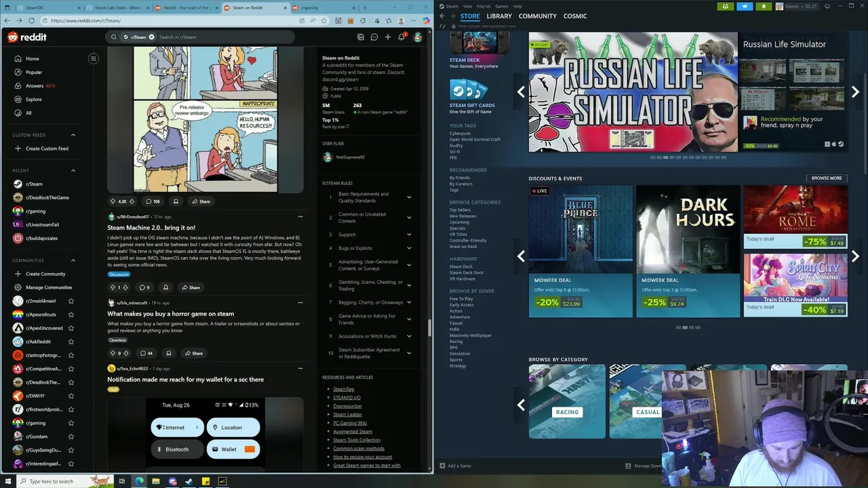
Task: Open the Reddit advertise icon in header
Action: pyautogui.click(x=361, y=37)
